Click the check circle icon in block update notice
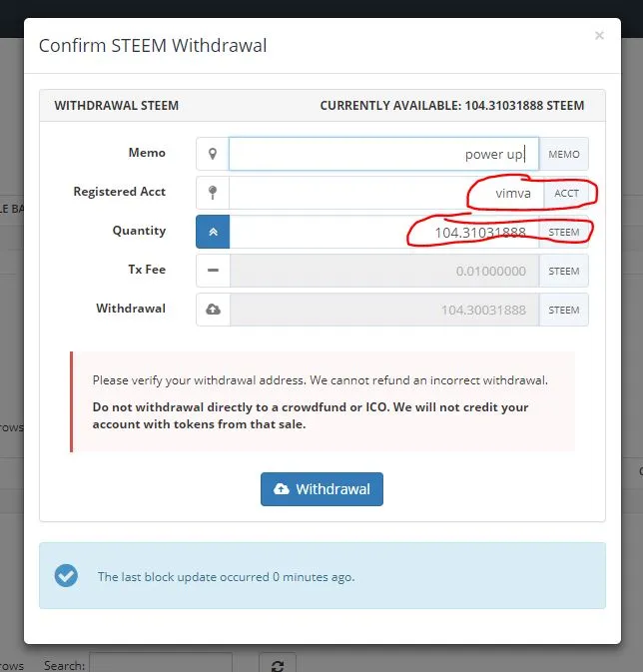The image size is (643, 672). click(66, 576)
